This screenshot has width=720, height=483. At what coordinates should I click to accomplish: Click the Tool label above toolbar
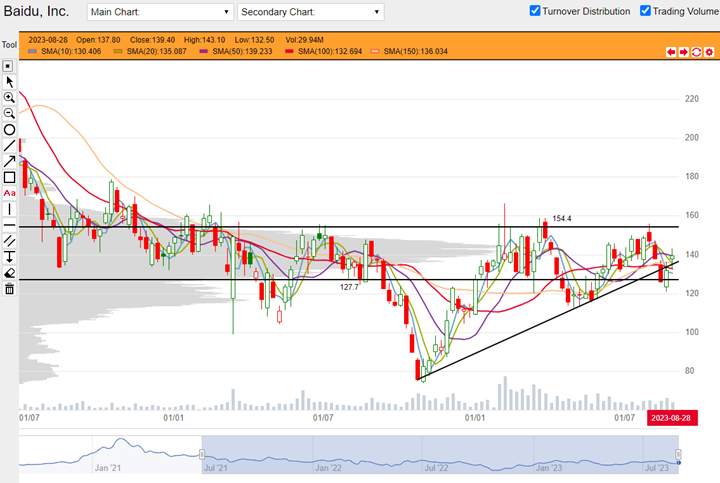click(x=9, y=45)
